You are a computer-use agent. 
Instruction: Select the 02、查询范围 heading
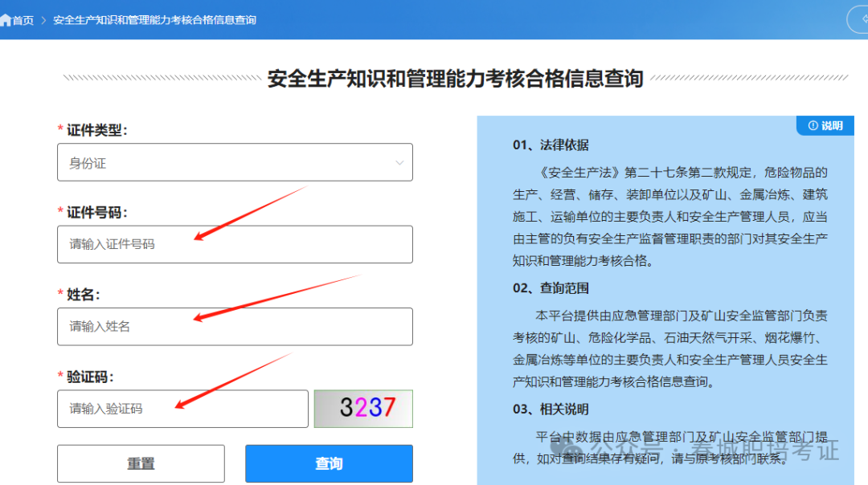click(551, 288)
